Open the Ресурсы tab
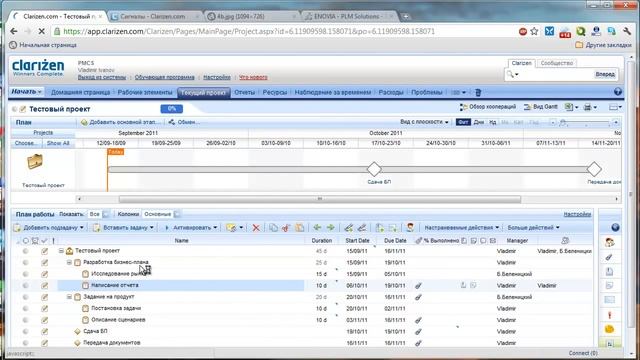640x360 pixels. pyautogui.click(x=275, y=93)
